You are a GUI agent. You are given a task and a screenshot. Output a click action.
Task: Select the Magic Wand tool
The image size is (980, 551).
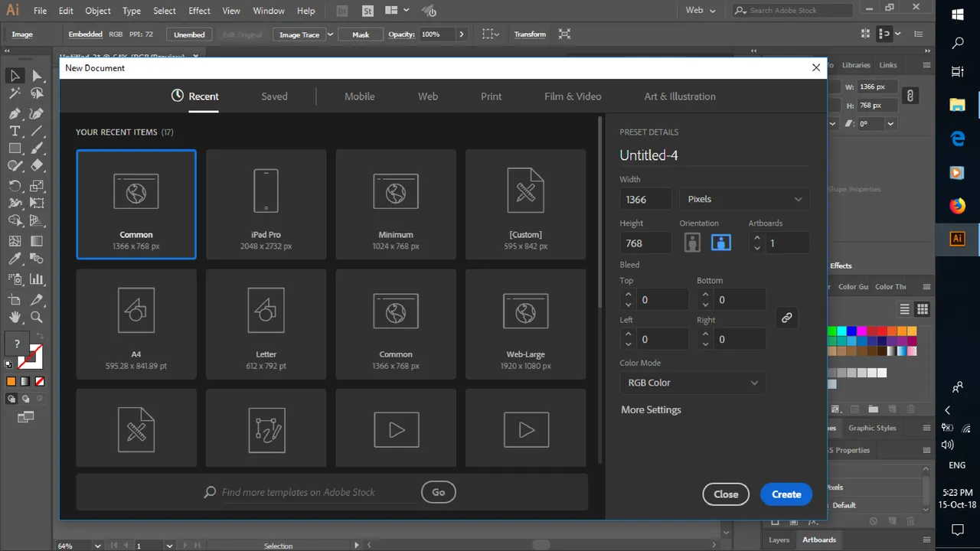[15, 93]
